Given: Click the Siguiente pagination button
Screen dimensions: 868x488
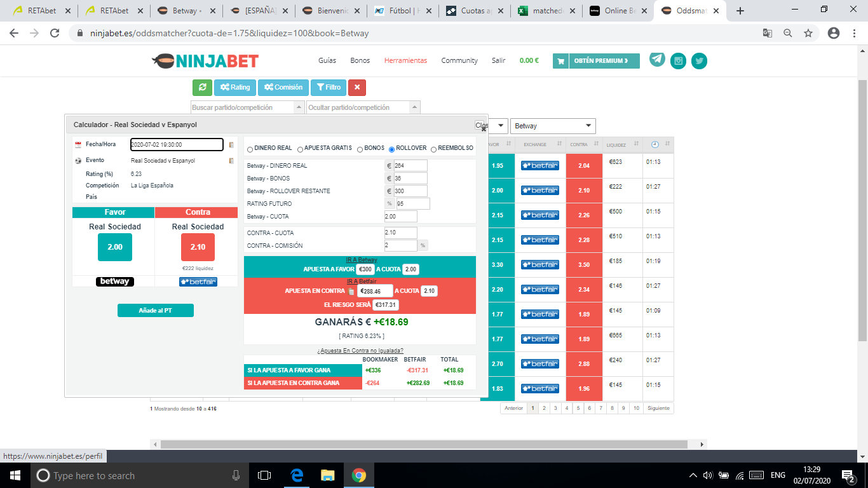Looking at the screenshot, I should click(658, 409).
